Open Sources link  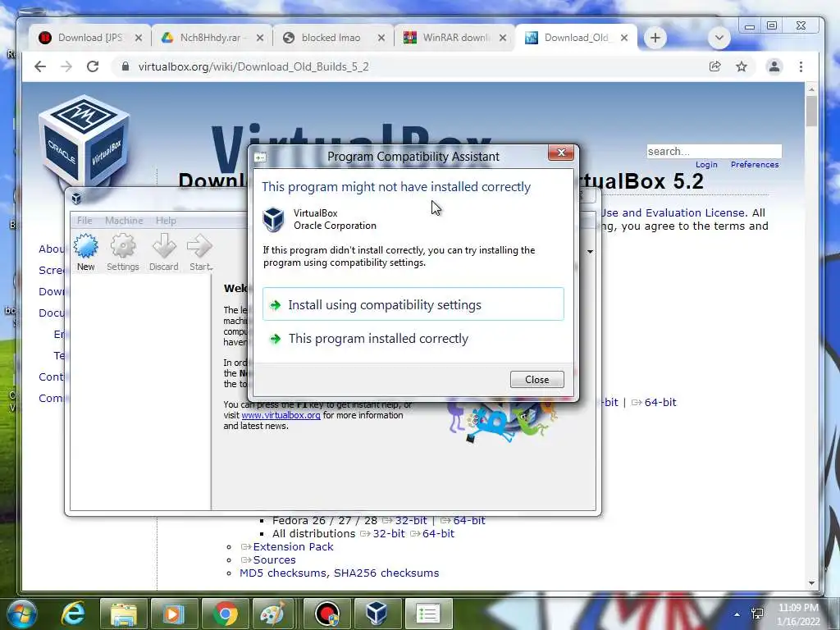(x=274, y=559)
